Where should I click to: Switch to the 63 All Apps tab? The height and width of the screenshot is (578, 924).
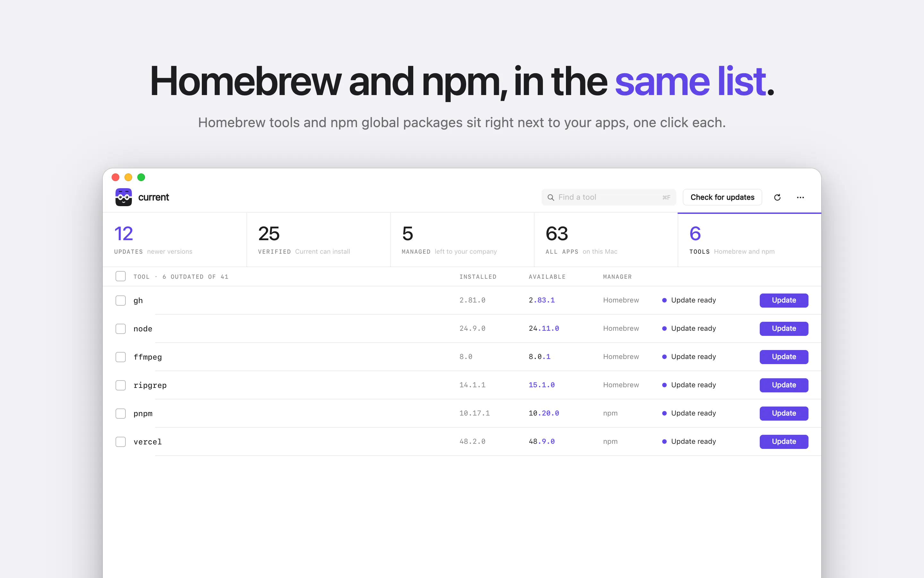606,240
